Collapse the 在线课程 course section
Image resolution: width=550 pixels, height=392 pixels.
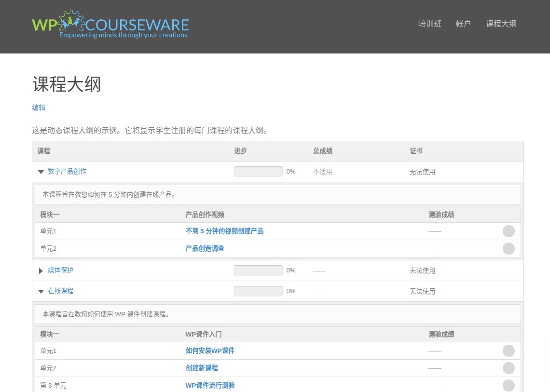coord(41,291)
